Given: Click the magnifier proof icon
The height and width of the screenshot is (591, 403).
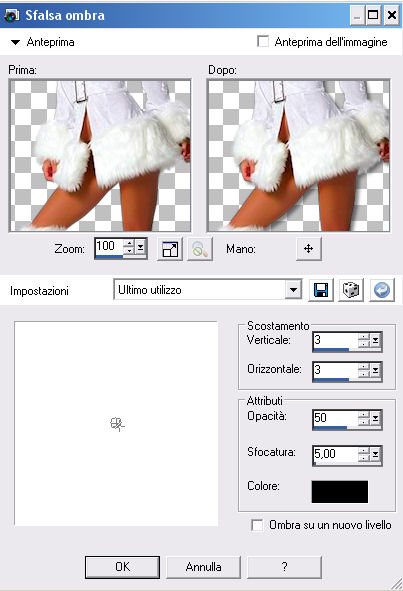Looking at the screenshot, I should 200,249.
